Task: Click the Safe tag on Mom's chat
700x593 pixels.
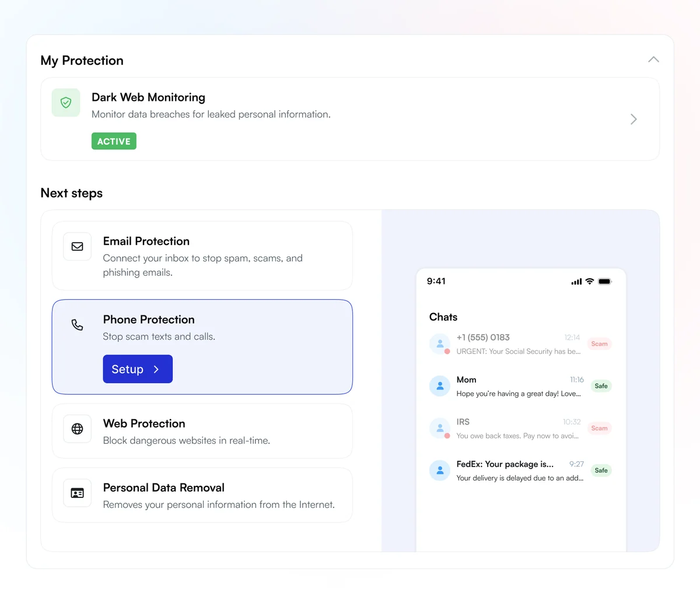Action: pyautogui.click(x=601, y=386)
